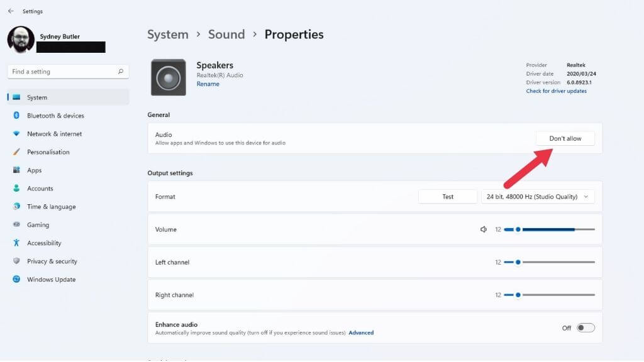Screen dimensions: 644x362
Task: Click the Left channel slider handle
Action: tap(518, 262)
